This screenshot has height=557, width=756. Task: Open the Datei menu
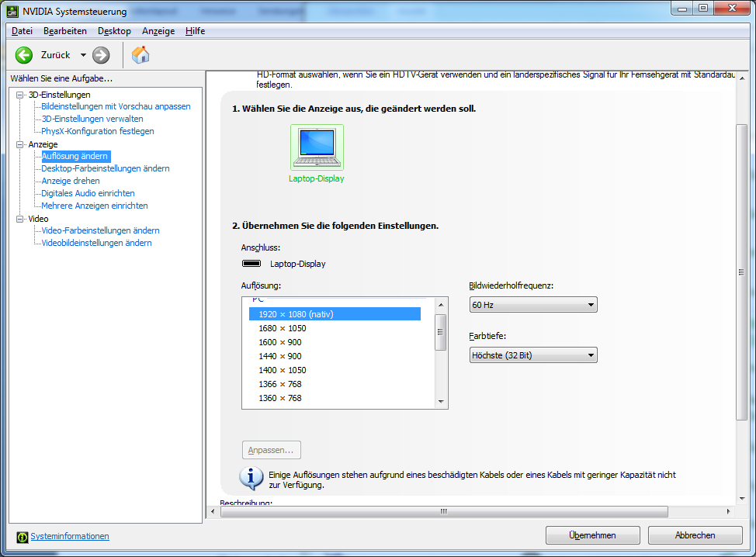(22, 31)
